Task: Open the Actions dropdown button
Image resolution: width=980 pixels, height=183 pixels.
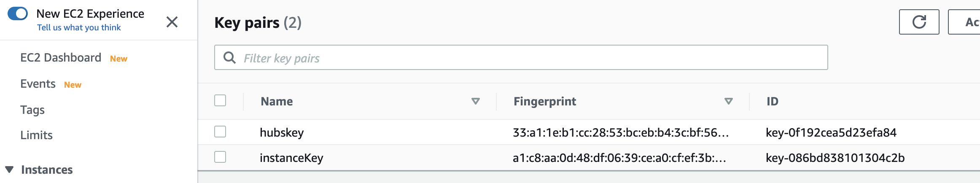Action: (x=964, y=22)
